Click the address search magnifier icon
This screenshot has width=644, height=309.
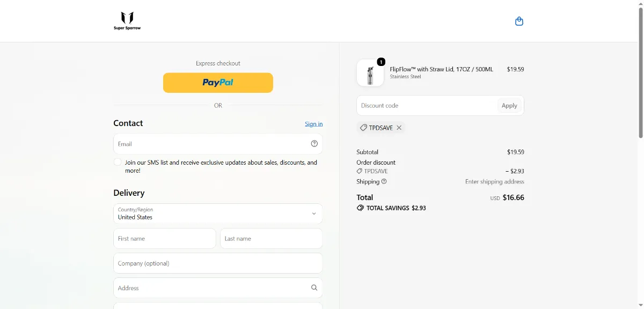(x=314, y=288)
